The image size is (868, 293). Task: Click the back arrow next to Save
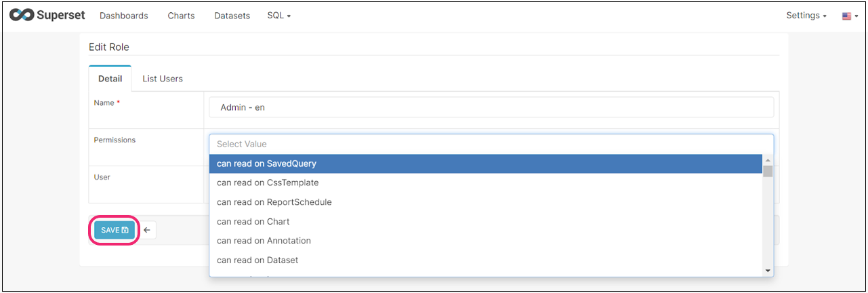click(146, 230)
